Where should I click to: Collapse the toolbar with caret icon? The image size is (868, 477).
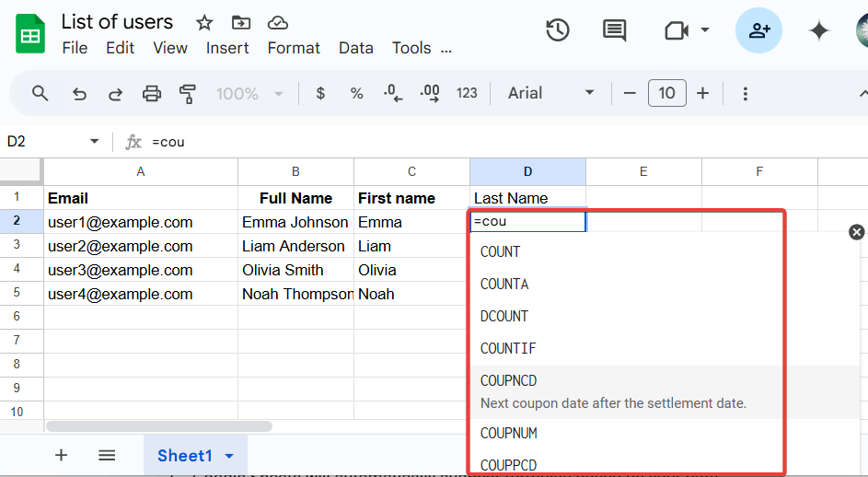click(x=862, y=93)
